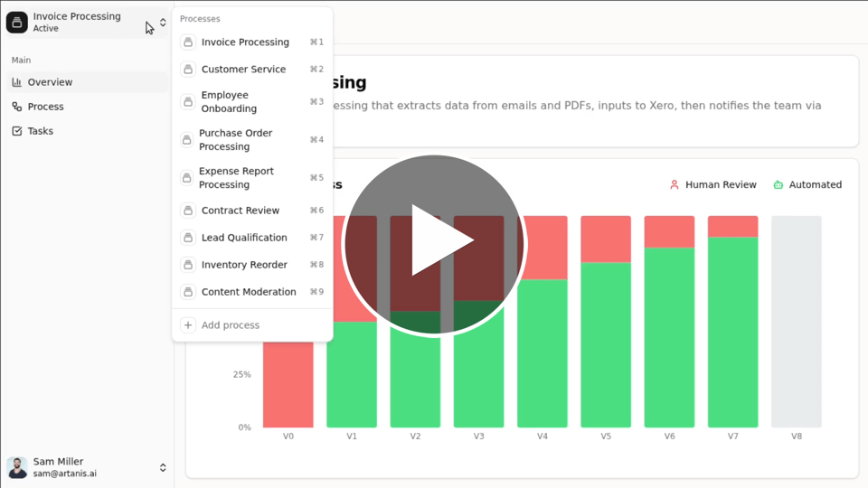Image resolution: width=868 pixels, height=488 pixels.
Task: Click the Process sidebar icon
Action: click(17, 107)
